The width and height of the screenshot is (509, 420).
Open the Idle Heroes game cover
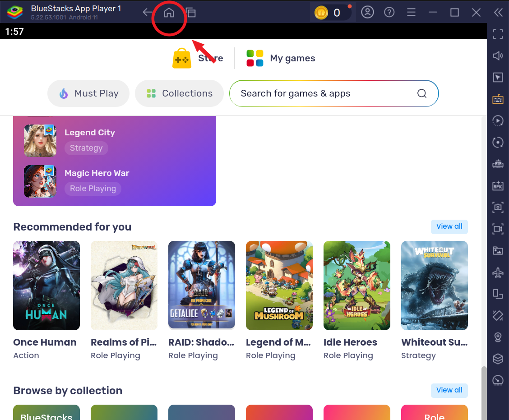point(357,286)
